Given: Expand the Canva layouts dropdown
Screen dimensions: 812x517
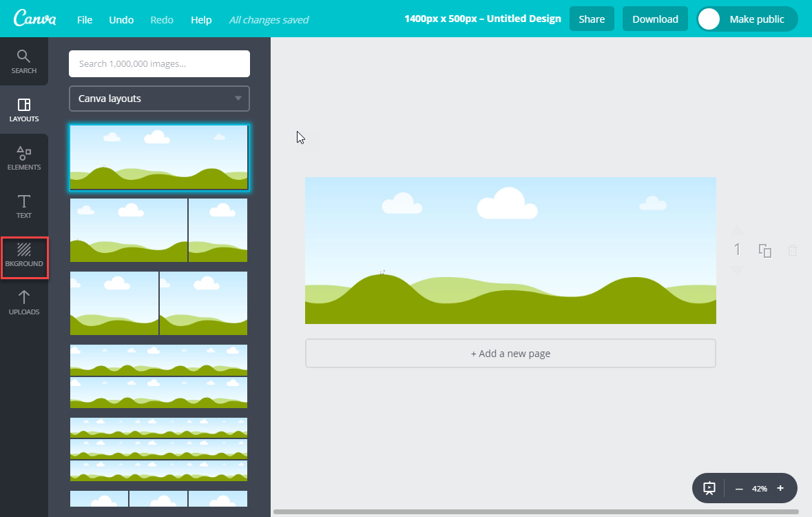Looking at the screenshot, I should (159, 99).
